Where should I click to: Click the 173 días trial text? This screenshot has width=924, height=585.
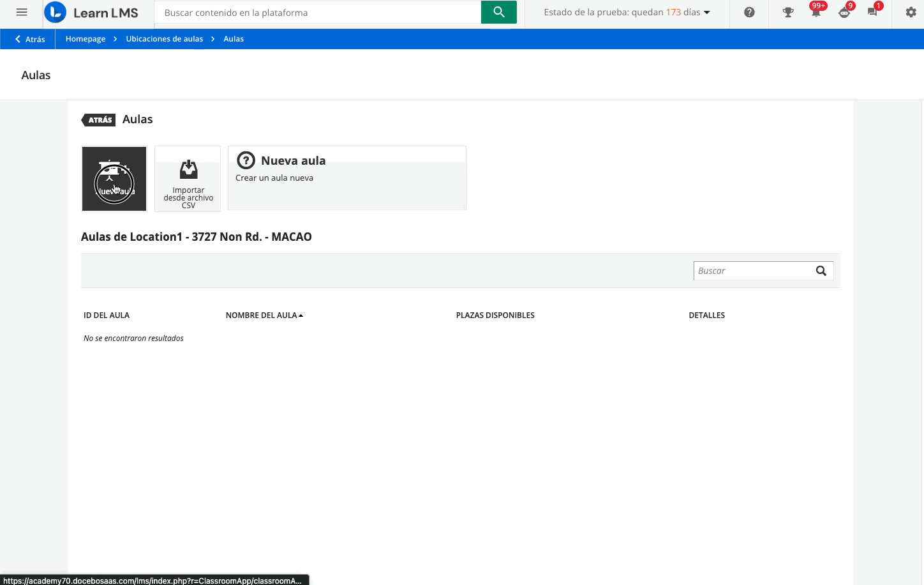click(x=683, y=12)
